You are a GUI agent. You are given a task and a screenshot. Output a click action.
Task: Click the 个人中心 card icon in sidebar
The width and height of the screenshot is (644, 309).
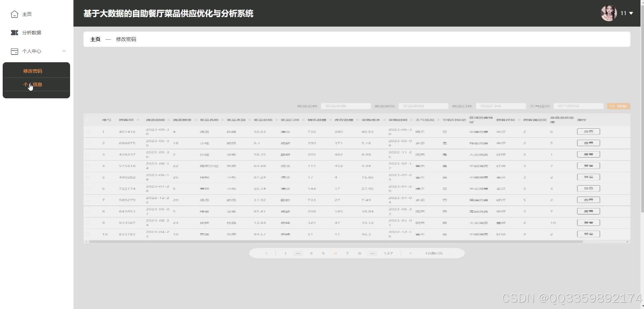click(x=14, y=51)
